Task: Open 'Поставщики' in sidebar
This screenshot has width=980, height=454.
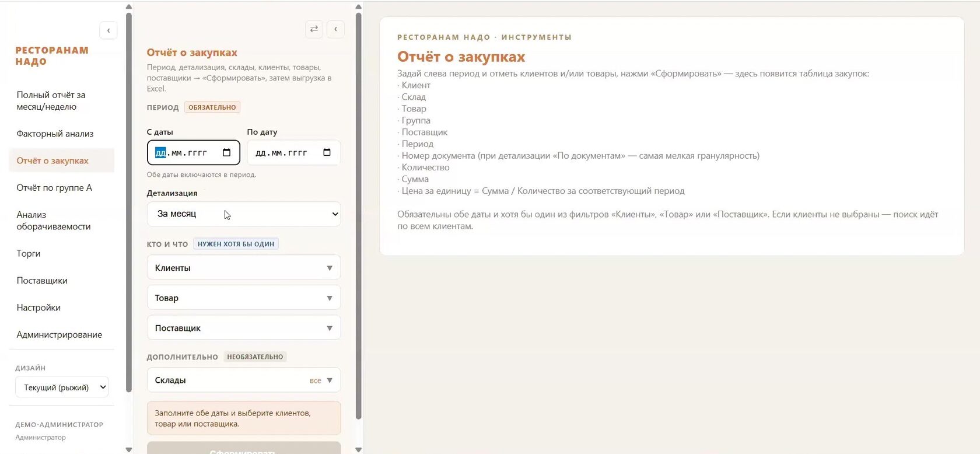Action: 61,281
